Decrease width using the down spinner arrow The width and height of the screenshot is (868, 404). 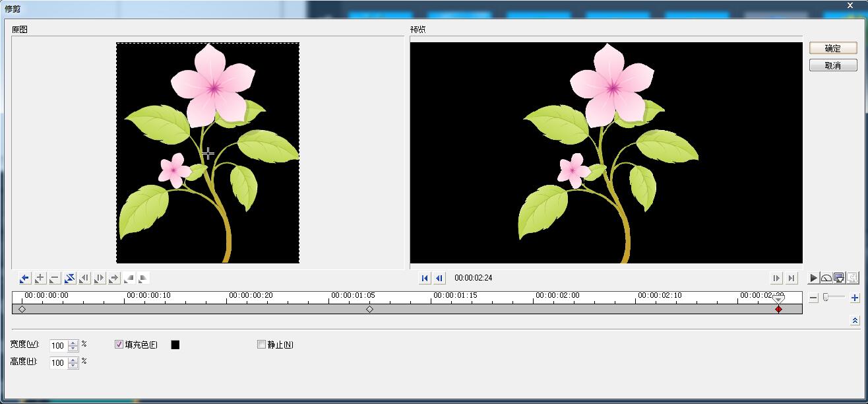tap(73, 349)
